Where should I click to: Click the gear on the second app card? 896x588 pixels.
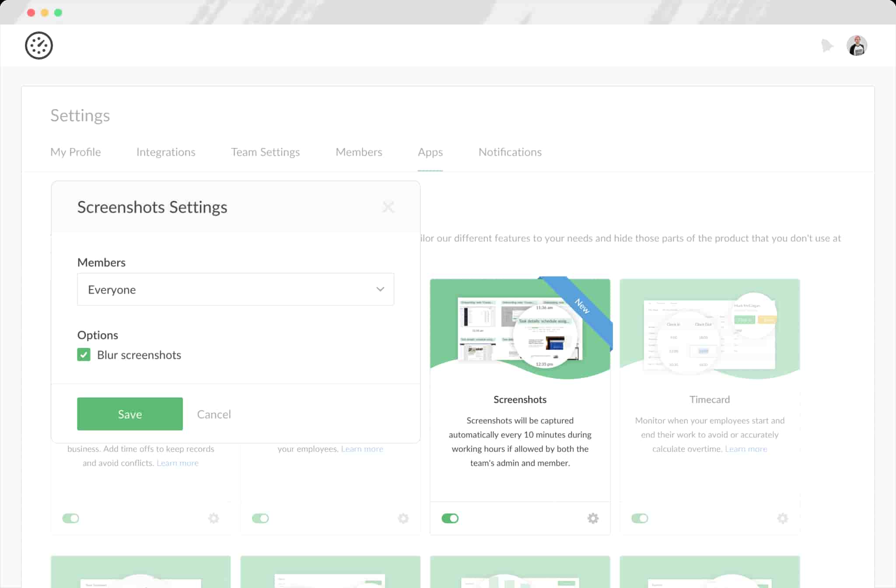coord(403,518)
